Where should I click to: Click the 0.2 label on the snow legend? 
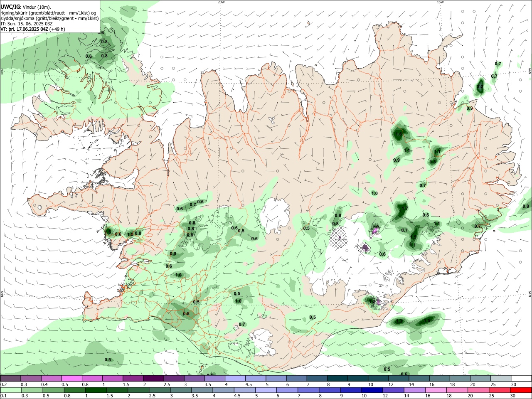pyautogui.click(x=3, y=385)
